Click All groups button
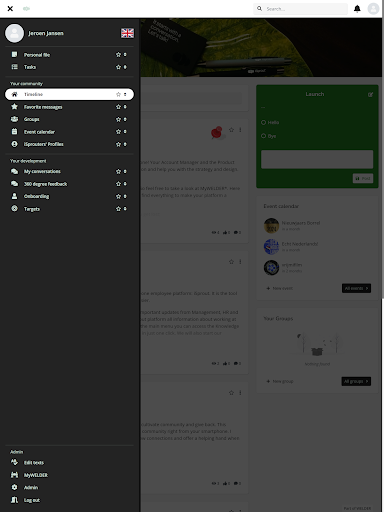This screenshot has height=512, width=384. pos(356,381)
